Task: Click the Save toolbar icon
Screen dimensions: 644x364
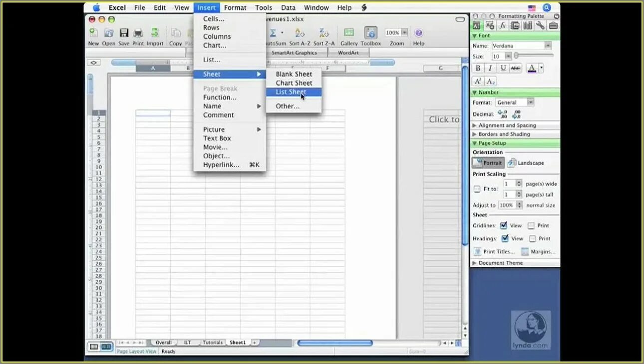Action: coord(124,33)
